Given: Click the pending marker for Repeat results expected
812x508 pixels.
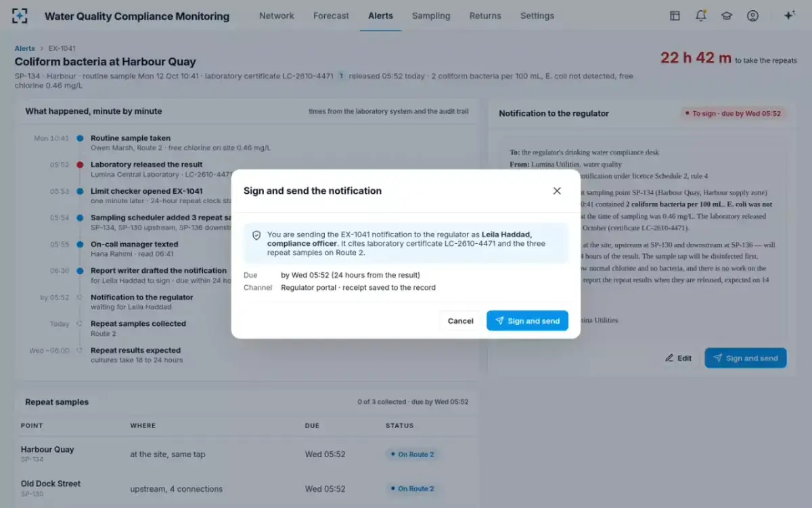Looking at the screenshot, I should (80, 351).
